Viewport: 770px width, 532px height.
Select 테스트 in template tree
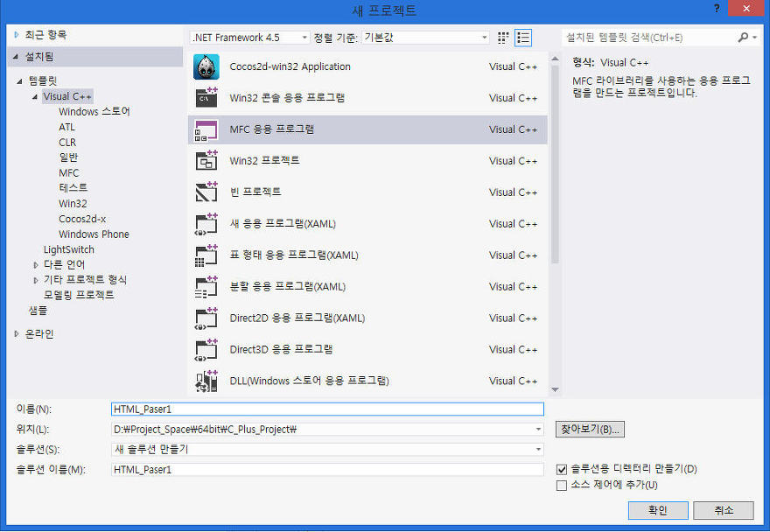click(73, 188)
